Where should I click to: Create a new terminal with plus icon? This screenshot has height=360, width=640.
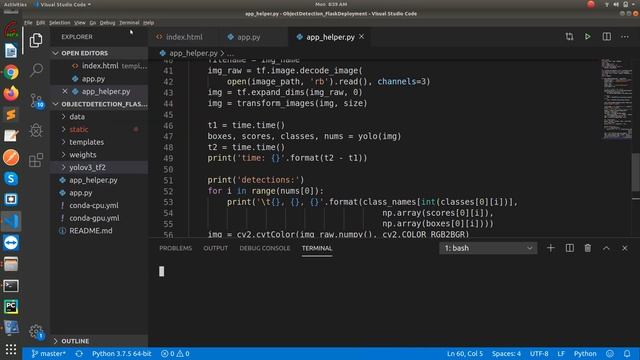[x=550, y=248]
